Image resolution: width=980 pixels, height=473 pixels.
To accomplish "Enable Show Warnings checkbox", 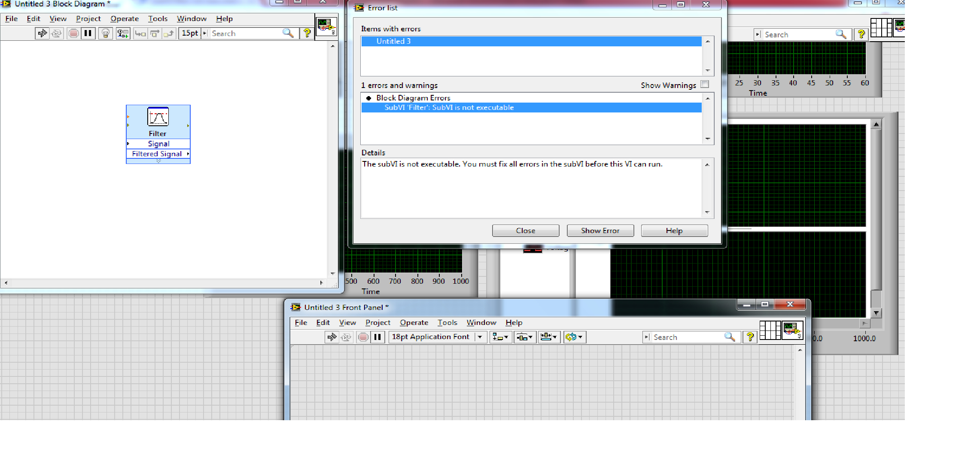I will tap(705, 85).
